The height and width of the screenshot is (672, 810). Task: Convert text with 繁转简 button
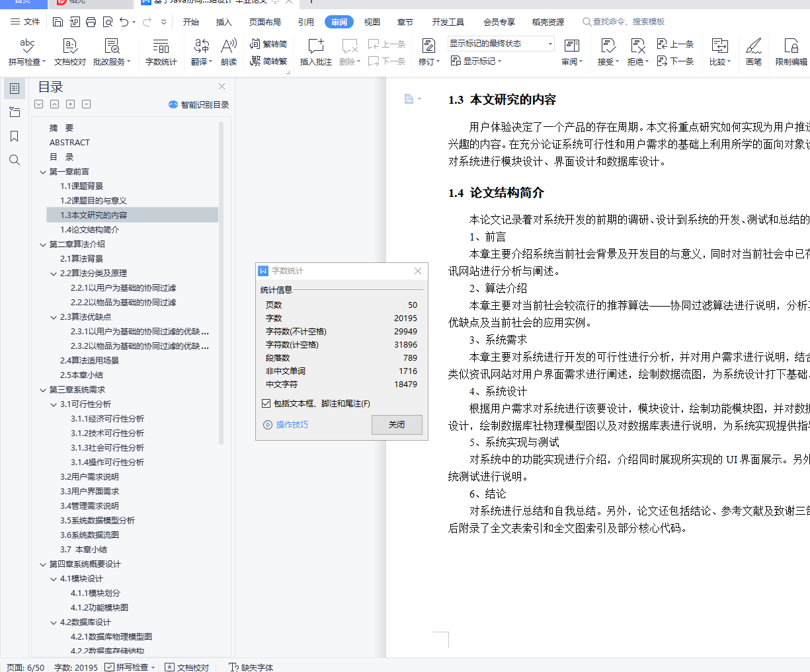tap(268, 44)
